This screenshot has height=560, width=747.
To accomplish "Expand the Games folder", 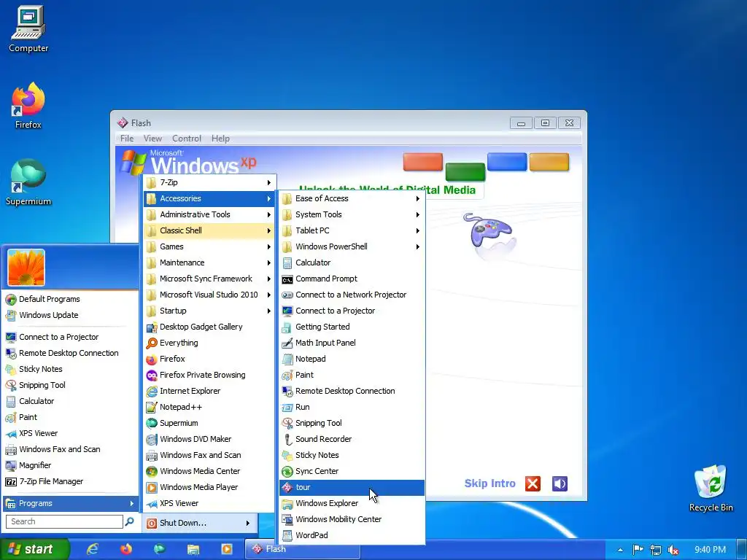I will (209, 246).
